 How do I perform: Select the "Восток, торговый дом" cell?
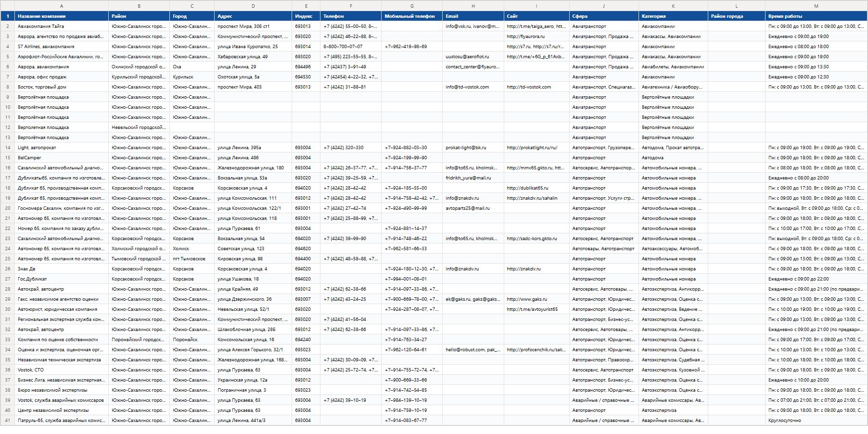point(62,87)
